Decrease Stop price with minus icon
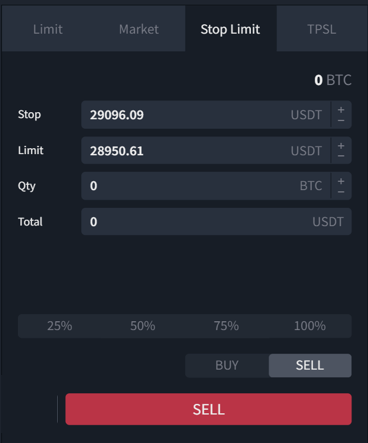 (341, 120)
